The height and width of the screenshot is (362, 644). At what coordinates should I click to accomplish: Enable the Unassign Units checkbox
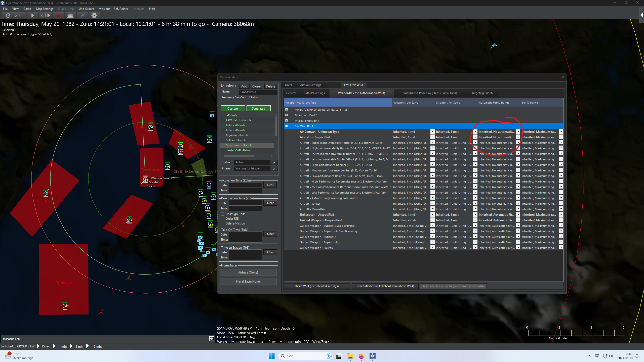pos(223,214)
